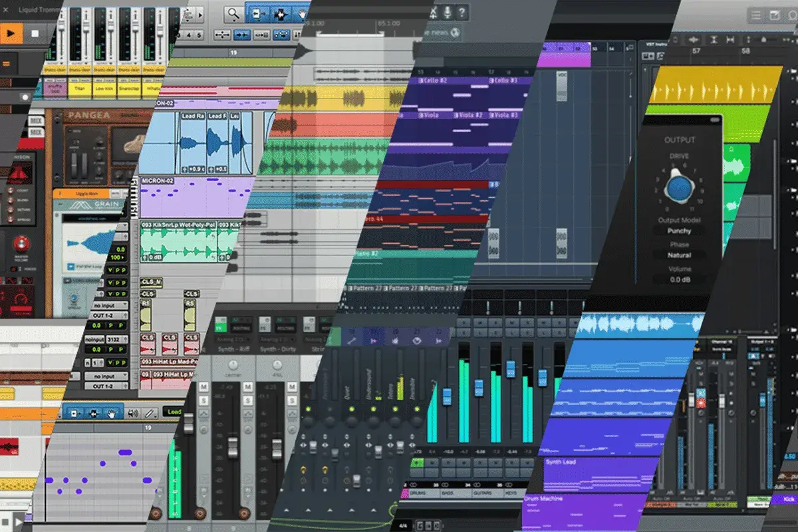Image resolution: width=798 pixels, height=532 pixels.
Task: Select the Titan channel label
Action: 78,87
